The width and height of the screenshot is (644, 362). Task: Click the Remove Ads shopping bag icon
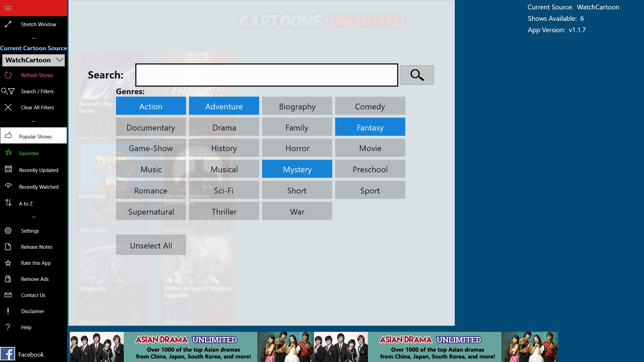click(x=8, y=279)
